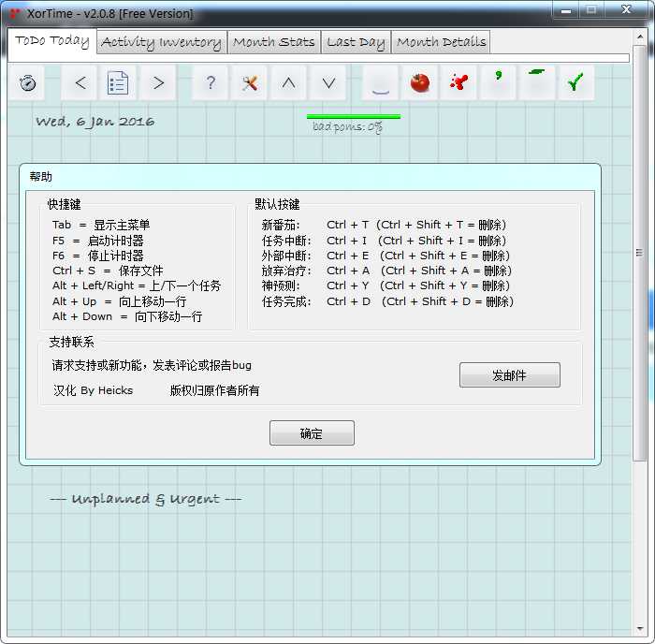Click the 神预测 Ctrl + Y line
Screen dimensions: 655x644
click(x=386, y=285)
